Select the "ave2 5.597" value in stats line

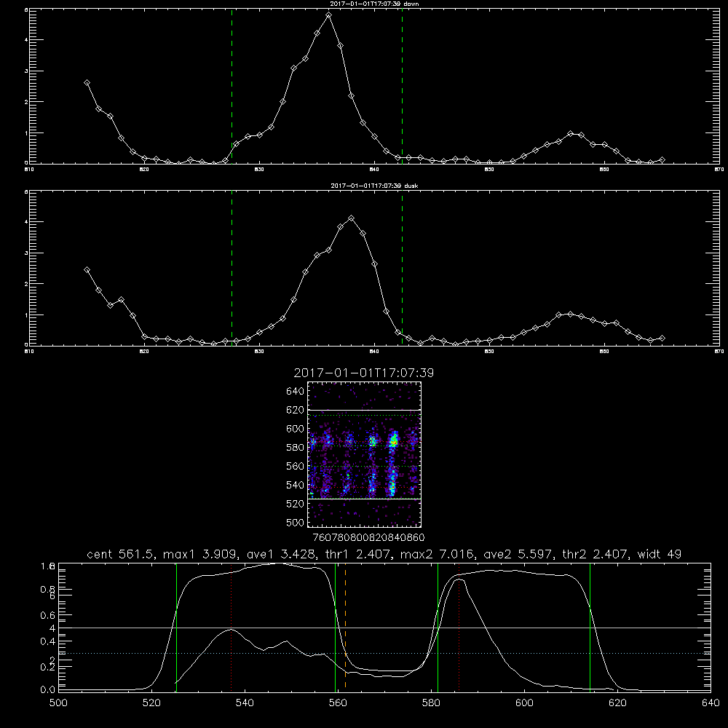[518, 554]
